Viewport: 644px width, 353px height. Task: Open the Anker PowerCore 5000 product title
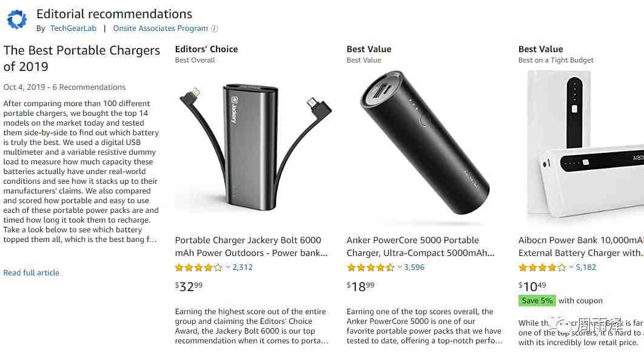[421, 246]
